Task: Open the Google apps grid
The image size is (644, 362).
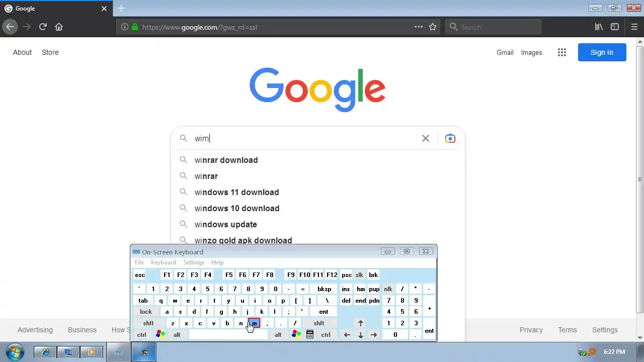Action: (x=562, y=52)
